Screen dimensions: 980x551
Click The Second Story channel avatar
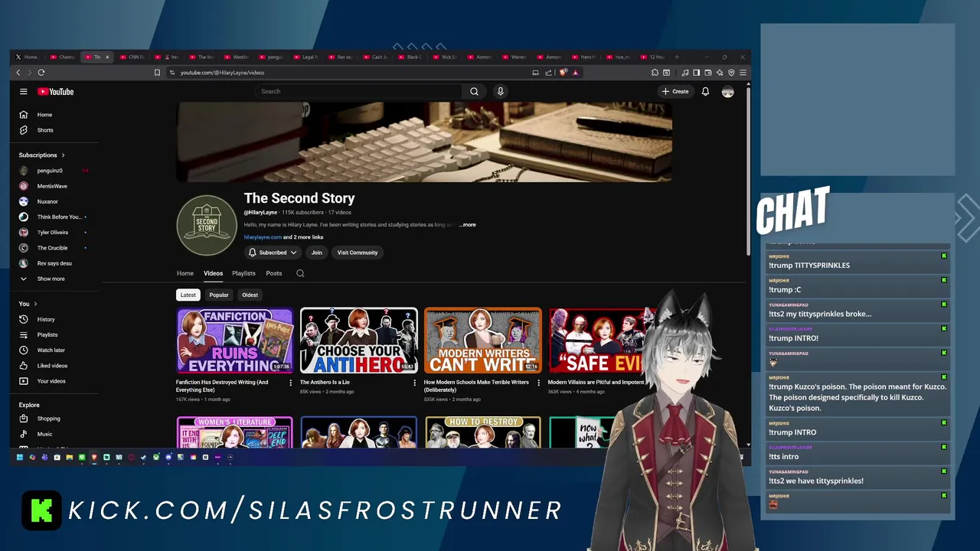tap(207, 225)
